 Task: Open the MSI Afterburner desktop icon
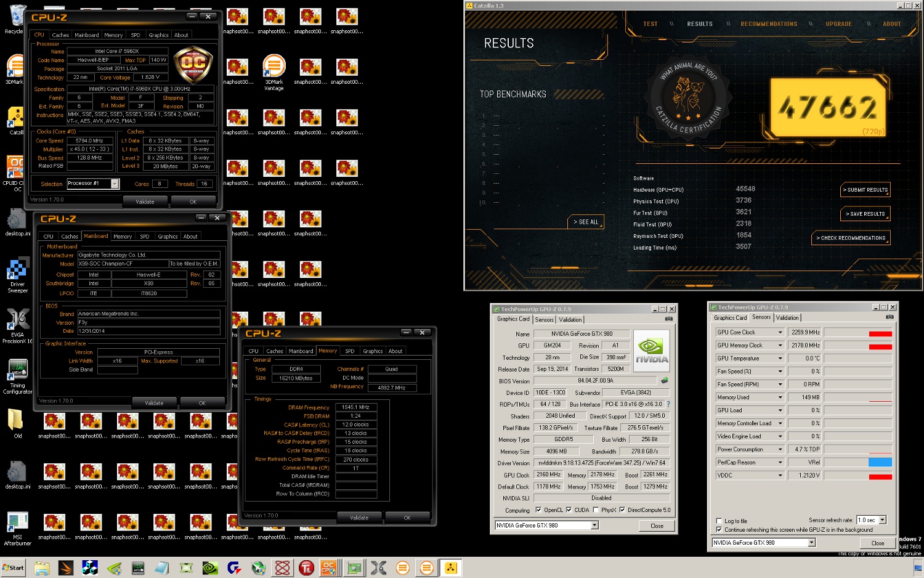click(17, 529)
